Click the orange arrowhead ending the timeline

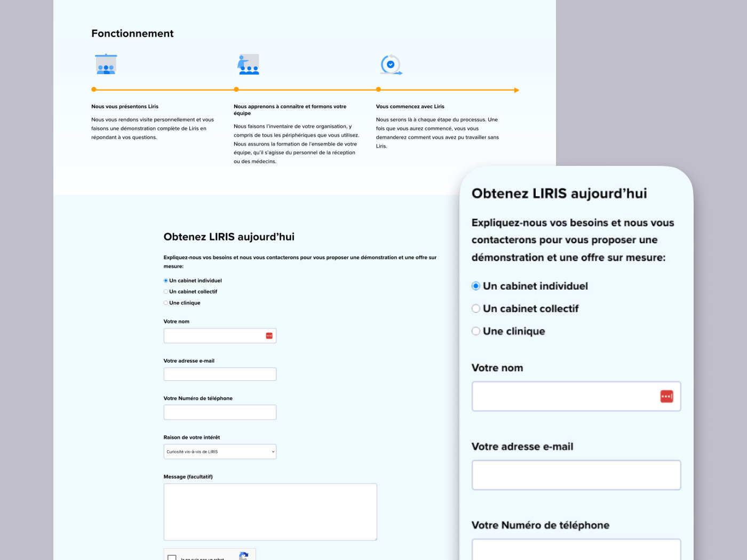tap(516, 90)
